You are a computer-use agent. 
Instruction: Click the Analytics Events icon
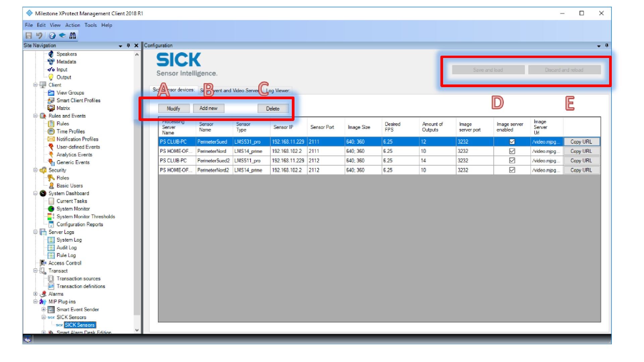click(x=51, y=155)
